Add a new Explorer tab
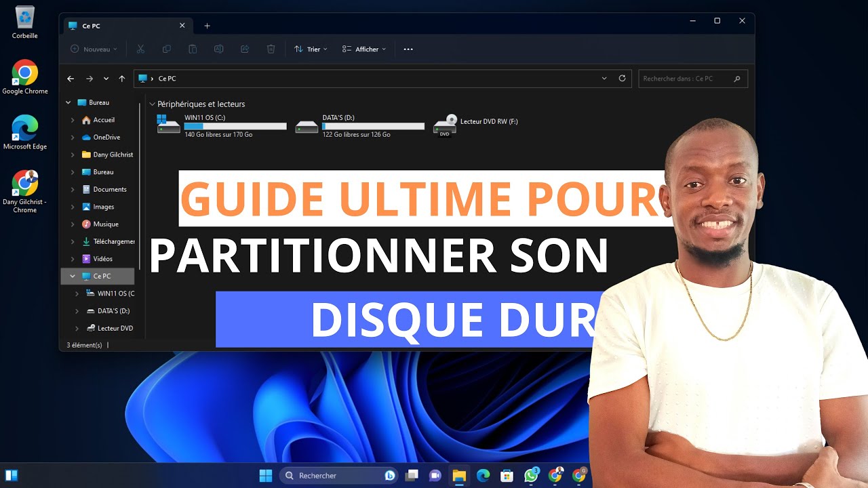The width and height of the screenshot is (868, 488). 207,26
